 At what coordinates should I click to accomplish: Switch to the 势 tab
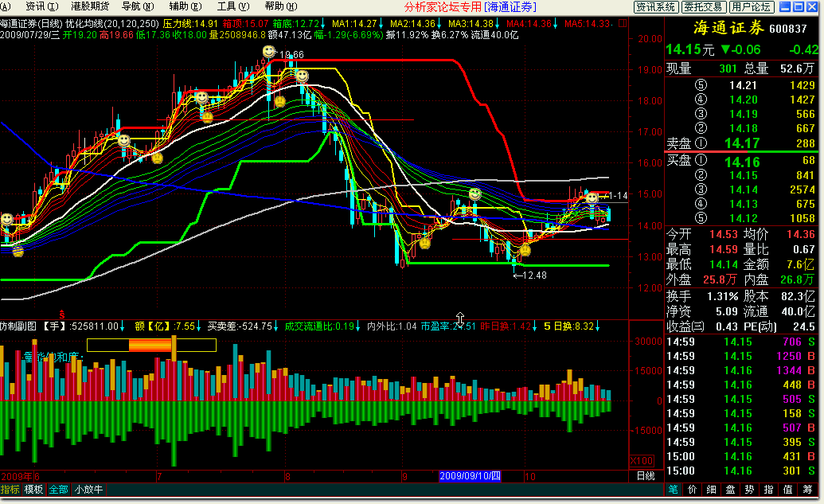tap(749, 490)
